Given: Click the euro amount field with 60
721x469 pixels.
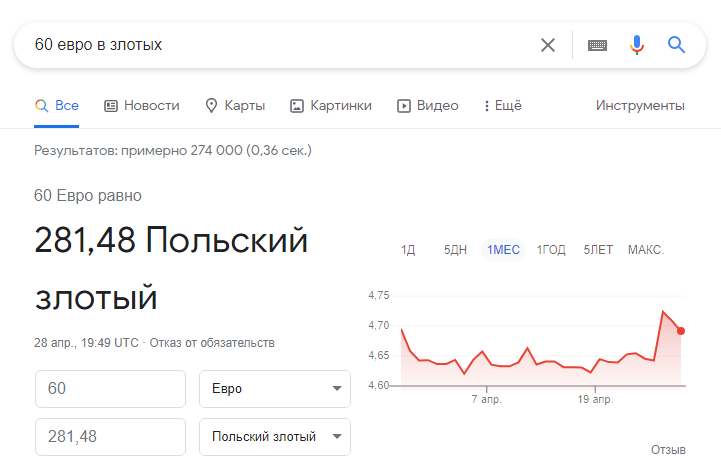Looking at the screenshot, I should click(x=110, y=389).
